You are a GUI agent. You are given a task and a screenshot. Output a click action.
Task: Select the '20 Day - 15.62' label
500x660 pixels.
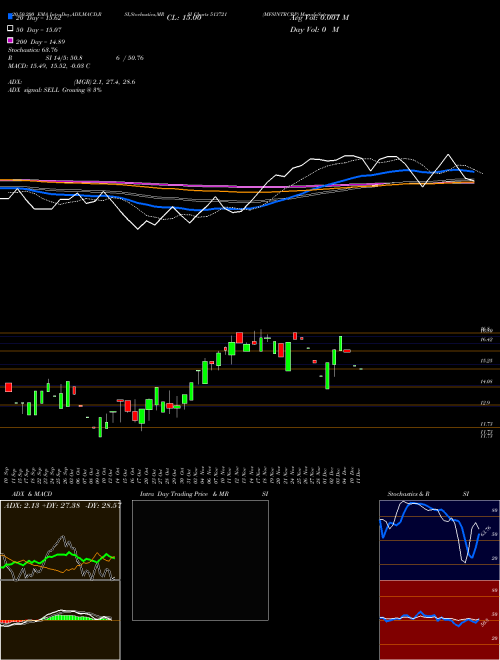point(40,18)
